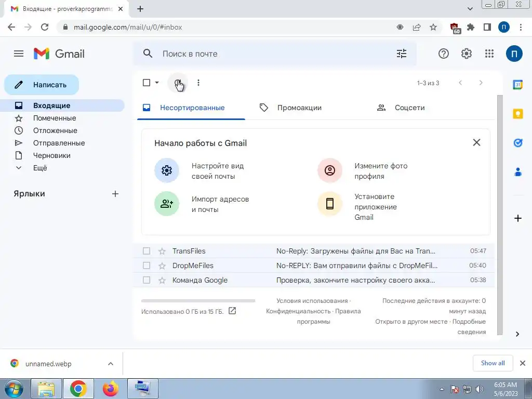The image size is (532, 399).
Task: Open the select dropdown arrow beside the checkbox
Action: coord(157,83)
